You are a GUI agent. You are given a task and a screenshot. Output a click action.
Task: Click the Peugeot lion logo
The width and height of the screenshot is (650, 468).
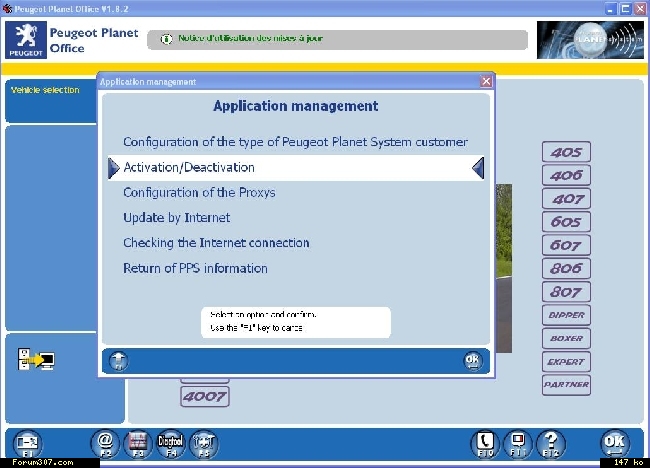[26, 40]
